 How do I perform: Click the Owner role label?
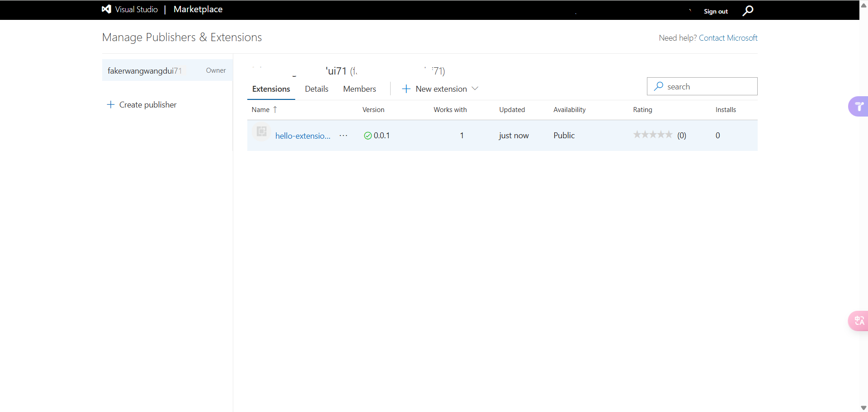[x=216, y=70]
